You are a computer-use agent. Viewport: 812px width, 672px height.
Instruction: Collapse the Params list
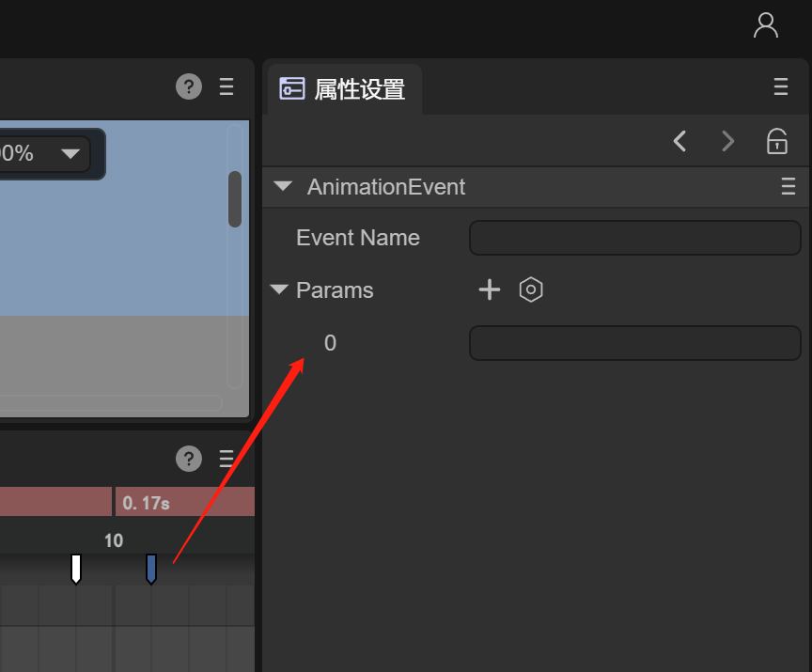point(279,289)
